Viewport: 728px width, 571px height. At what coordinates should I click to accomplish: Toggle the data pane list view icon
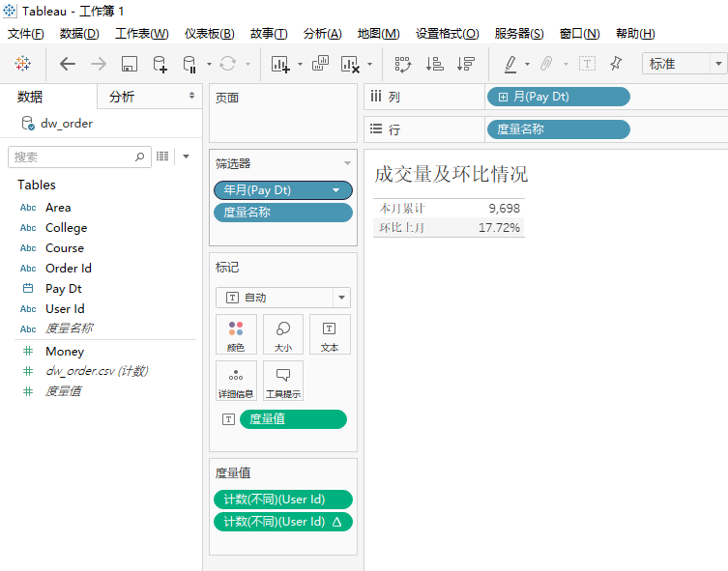click(162, 157)
